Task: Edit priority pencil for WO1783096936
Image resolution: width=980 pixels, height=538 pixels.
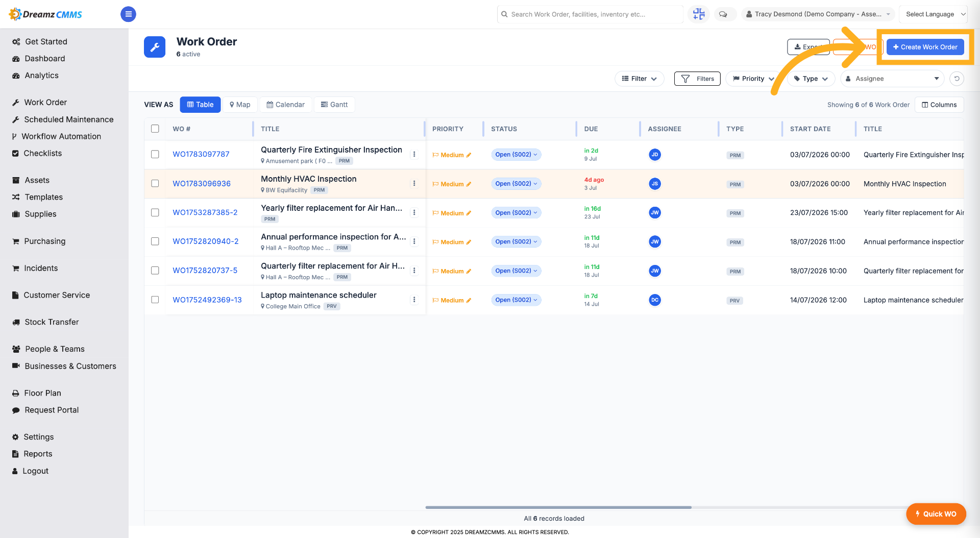Action: [469, 184]
